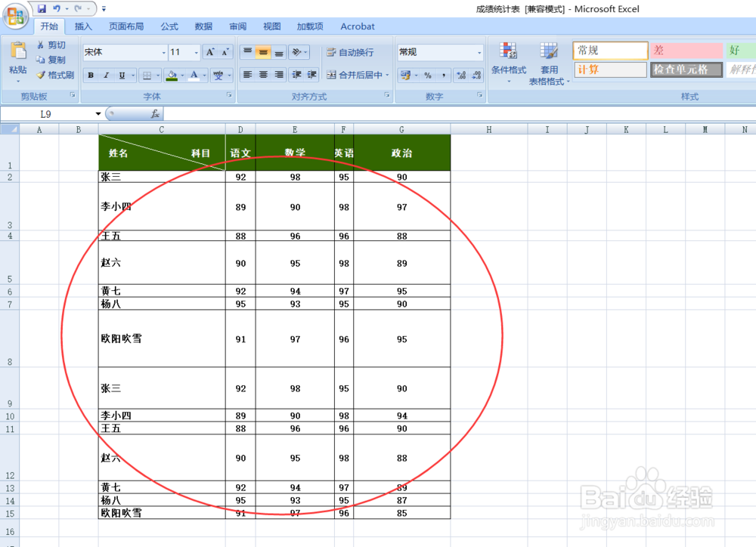Decrease decimal places

476,76
